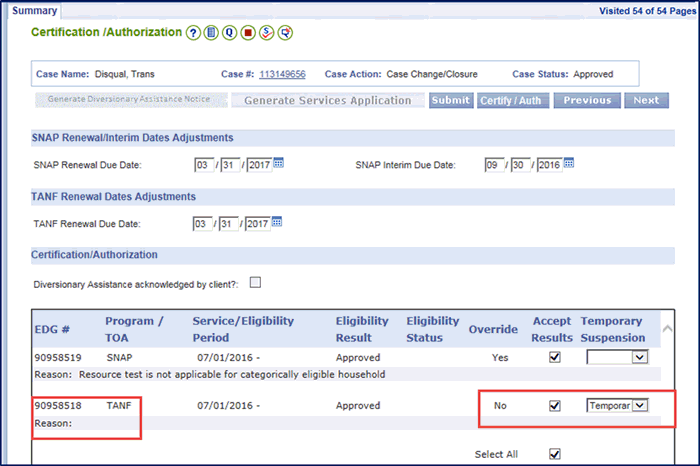Viewport: 700px width, 466px height.
Task: Click the Override value Yes
Action: [500, 358]
